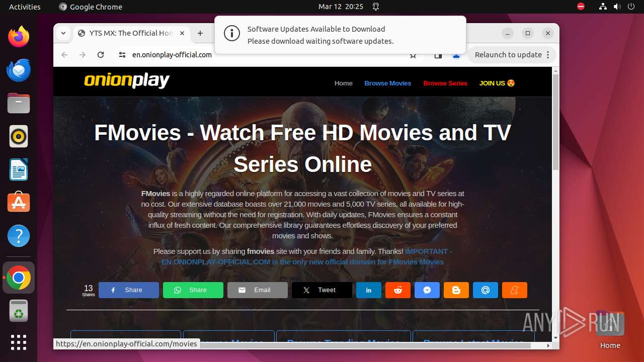Open the Files manager in dock
Viewport: 644px width, 362px height.
(x=19, y=103)
